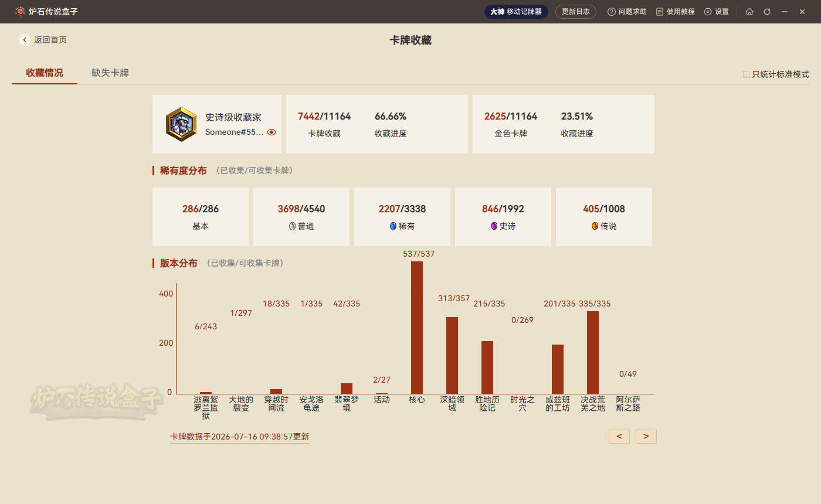Click the 决战荒芜之地 bar in chart

pyautogui.click(x=593, y=352)
